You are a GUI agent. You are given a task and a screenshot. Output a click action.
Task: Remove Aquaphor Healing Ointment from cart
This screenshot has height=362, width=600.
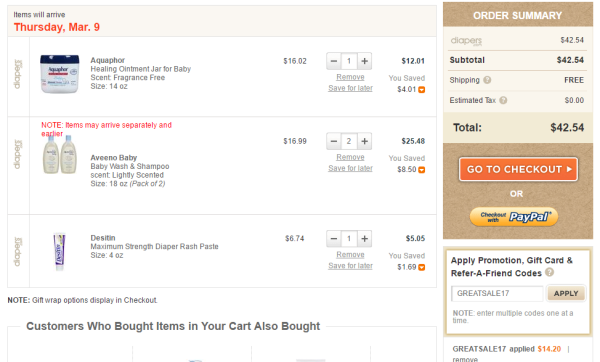coord(350,77)
